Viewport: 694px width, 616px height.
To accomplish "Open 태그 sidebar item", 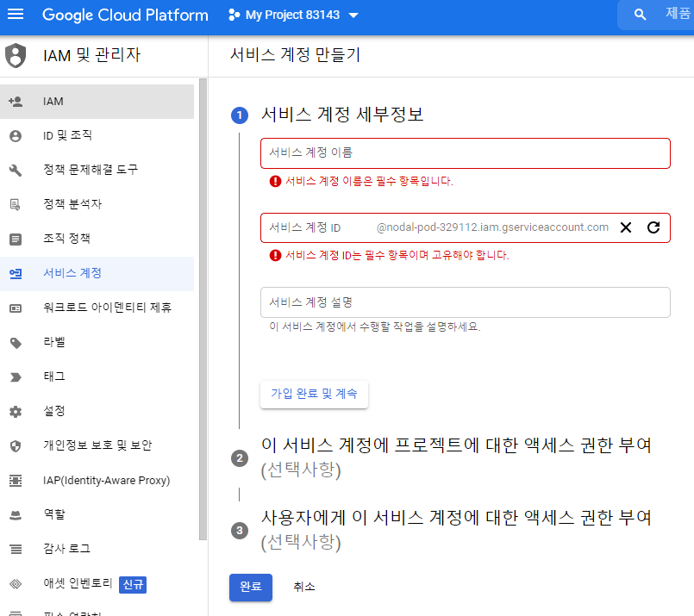I will point(97,376).
